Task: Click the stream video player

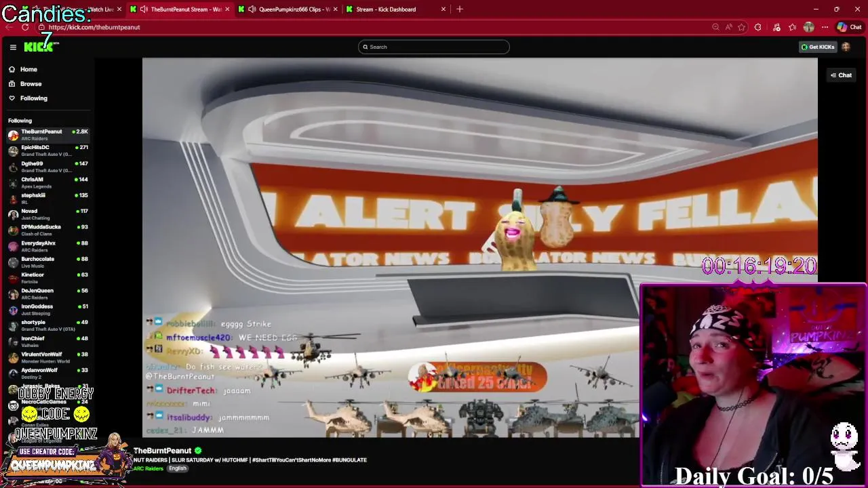Action: coord(479,247)
